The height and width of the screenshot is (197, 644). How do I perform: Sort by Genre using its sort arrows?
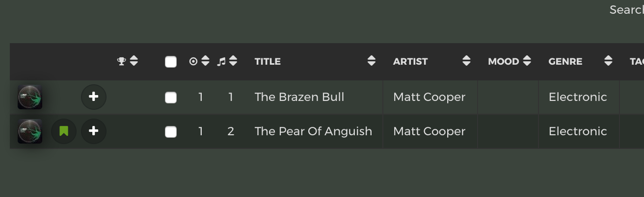tap(608, 61)
